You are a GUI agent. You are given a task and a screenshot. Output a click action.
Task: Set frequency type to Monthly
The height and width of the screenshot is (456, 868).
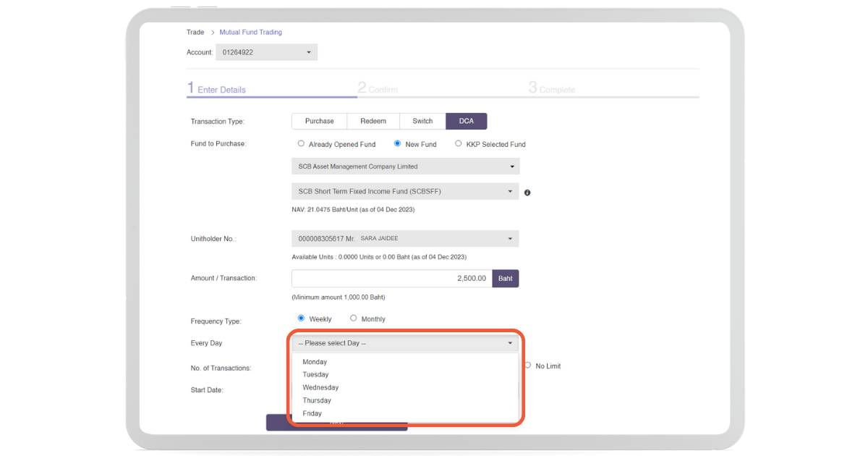pyautogui.click(x=354, y=318)
